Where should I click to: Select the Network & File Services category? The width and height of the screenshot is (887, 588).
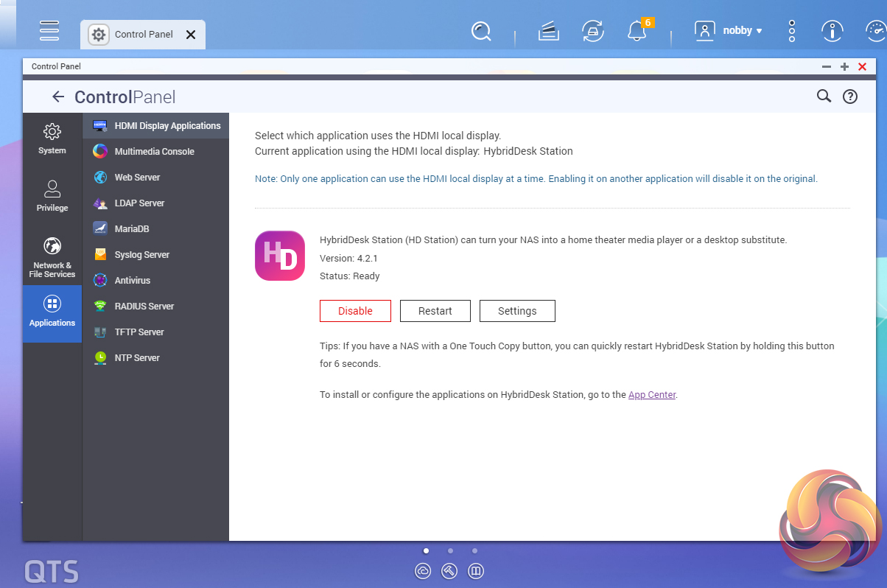pyautogui.click(x=52, y=257)
